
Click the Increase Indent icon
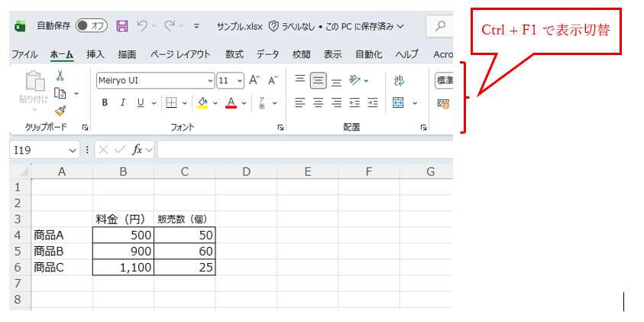pos(372,102)
